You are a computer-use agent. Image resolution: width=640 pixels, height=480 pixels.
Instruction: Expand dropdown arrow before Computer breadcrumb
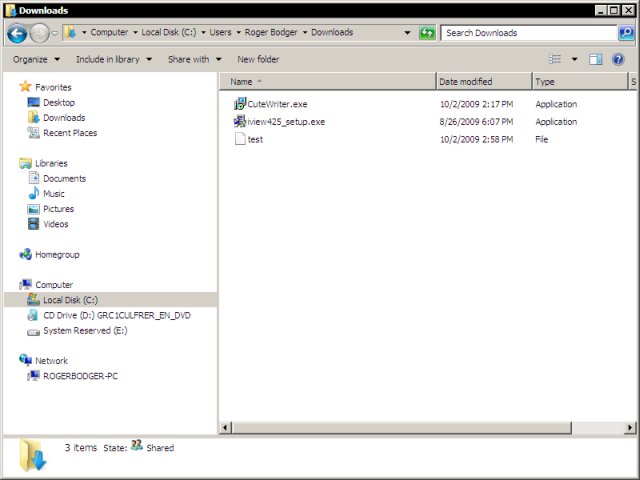(x=84, y=32)
